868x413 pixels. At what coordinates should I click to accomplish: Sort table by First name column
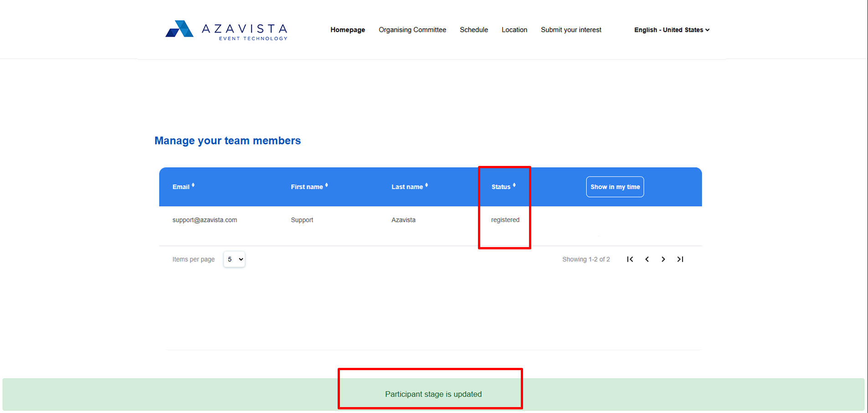[x=309, y=186]
